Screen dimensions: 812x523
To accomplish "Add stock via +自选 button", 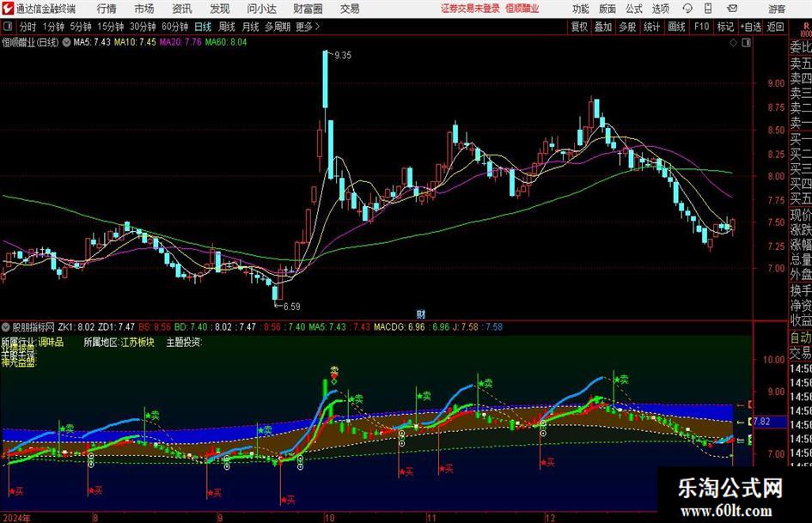I will (750, 27).
